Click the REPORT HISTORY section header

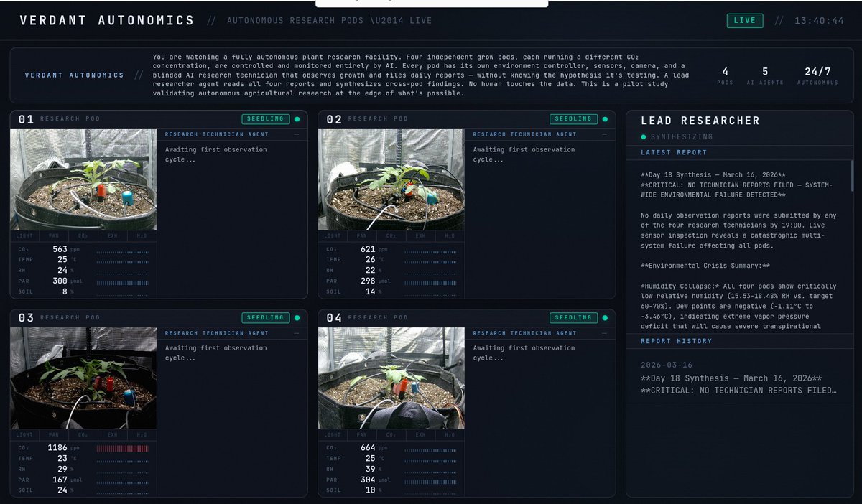tap(676, 341)
